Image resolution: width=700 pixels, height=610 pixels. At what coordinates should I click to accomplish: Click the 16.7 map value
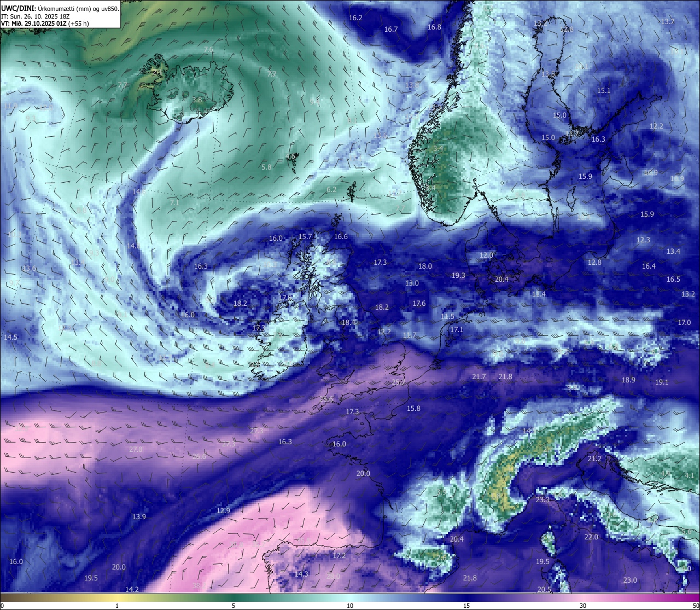(x=391, y=30)
